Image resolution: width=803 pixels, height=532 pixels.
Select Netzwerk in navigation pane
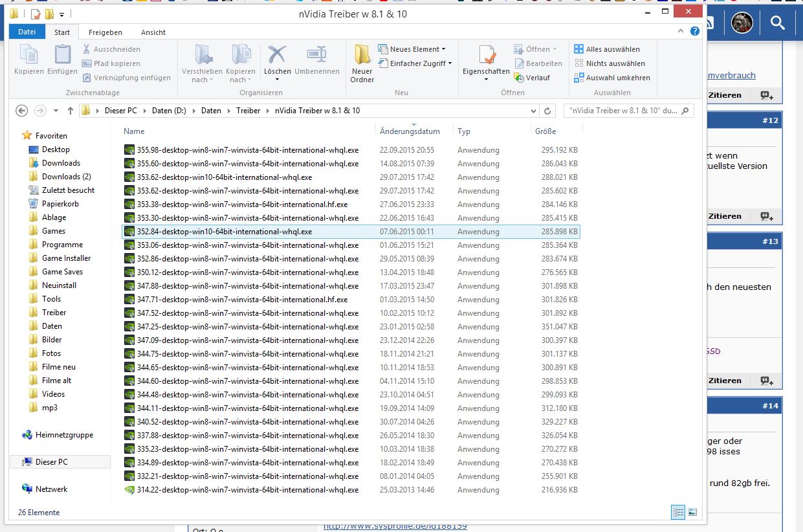51,489
